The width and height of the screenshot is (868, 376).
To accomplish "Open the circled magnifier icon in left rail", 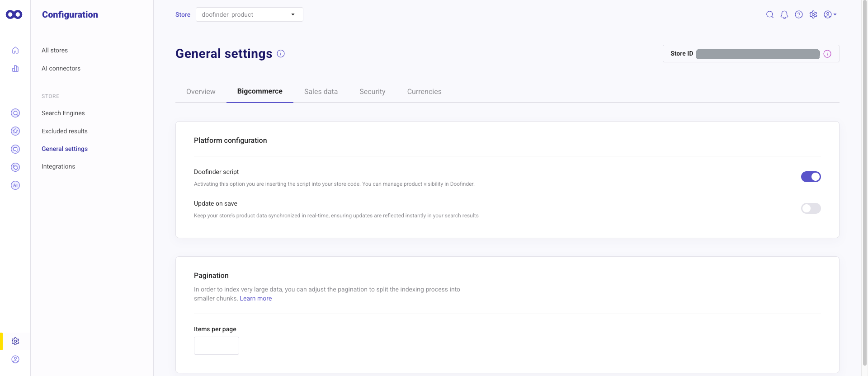I will point(15,113).
